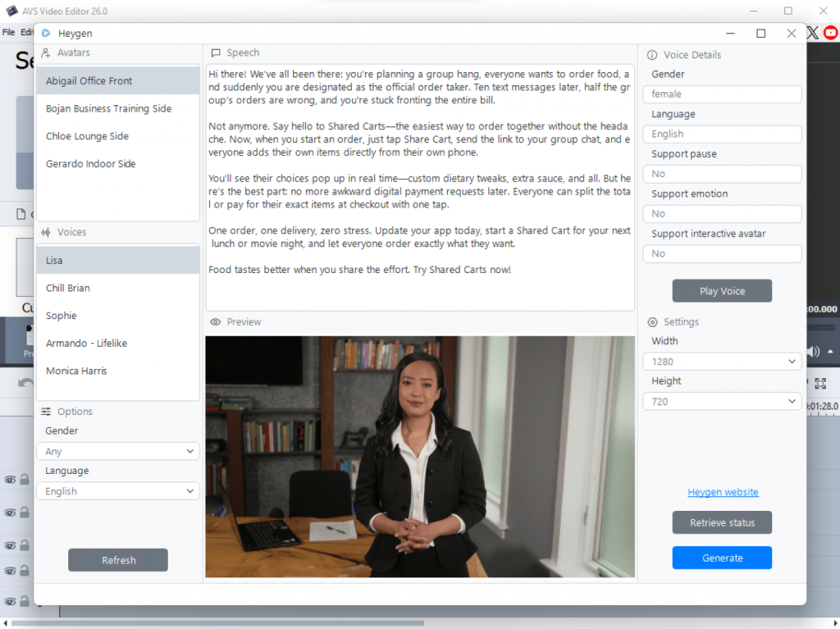This screenshot has width=840, height=629.
Task: Click the Voice Details Gender field
Action: 722,94
